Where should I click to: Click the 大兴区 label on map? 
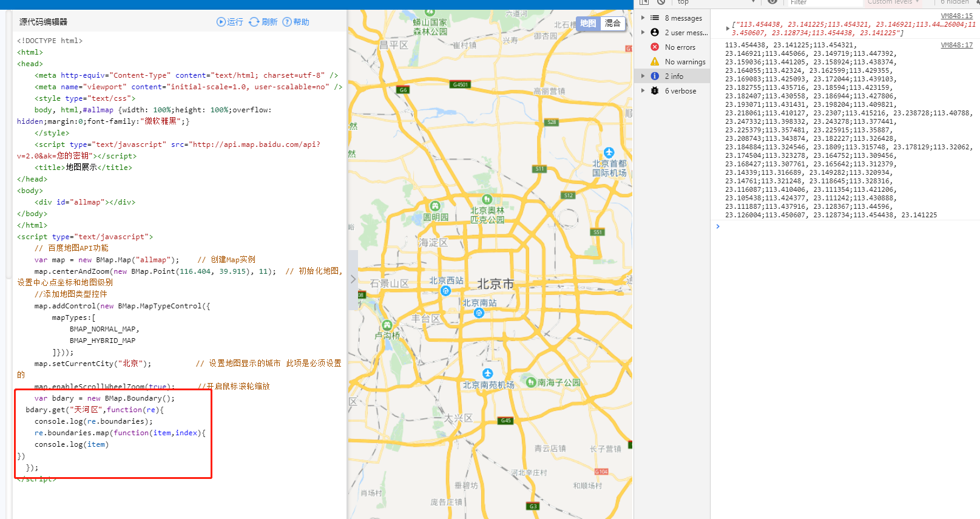(x=458, y=418)
